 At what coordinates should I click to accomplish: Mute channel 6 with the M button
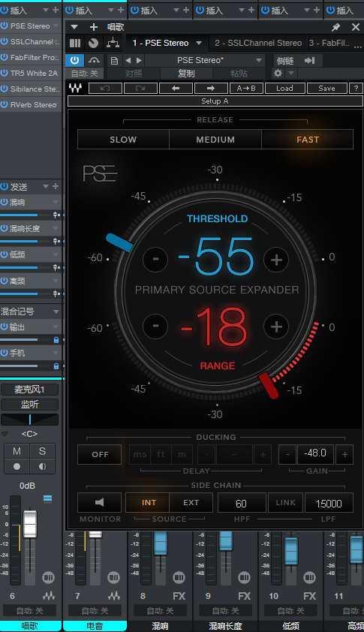[x=17, y=451]
